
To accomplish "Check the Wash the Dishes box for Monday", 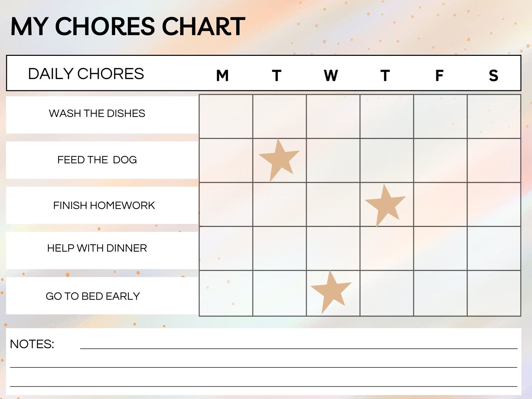I will 226,116.
